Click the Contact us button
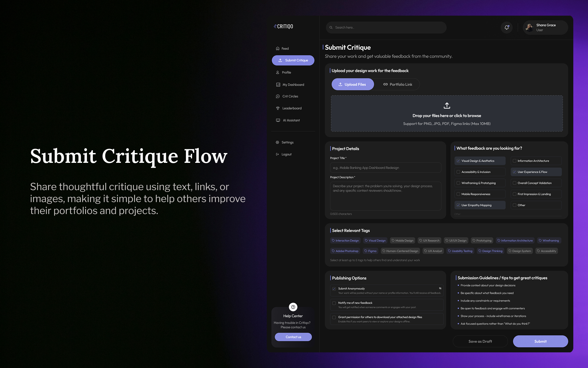The height and width of the screenshot is (368, 588). tap(293, 337)
